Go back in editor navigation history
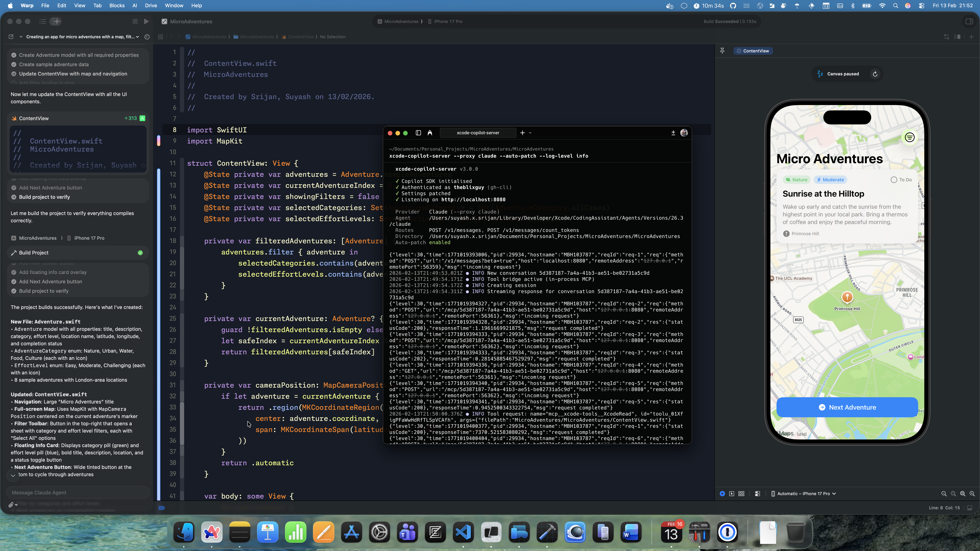This screenshot has width=980, height=551. [x=171, y=37]
